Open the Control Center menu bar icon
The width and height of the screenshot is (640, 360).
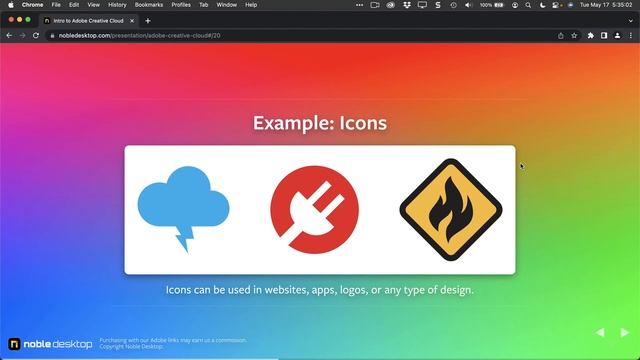point(557,5)
